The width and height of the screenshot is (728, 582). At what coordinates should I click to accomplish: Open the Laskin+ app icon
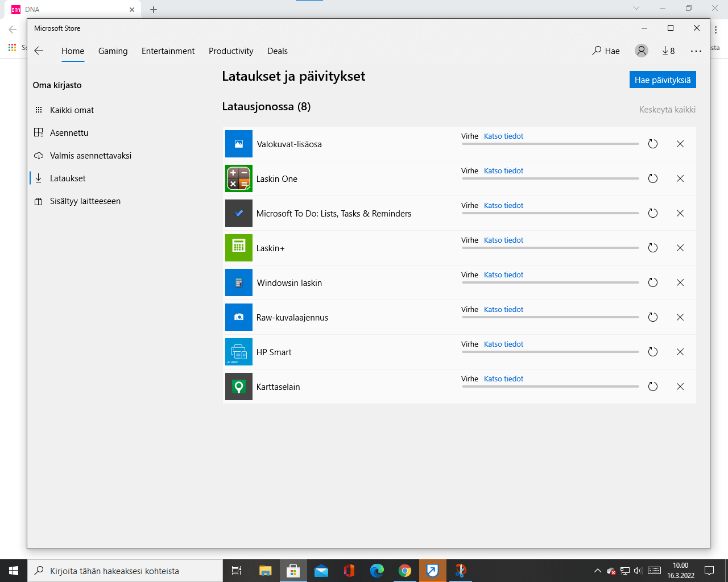[x=239, y=248]
